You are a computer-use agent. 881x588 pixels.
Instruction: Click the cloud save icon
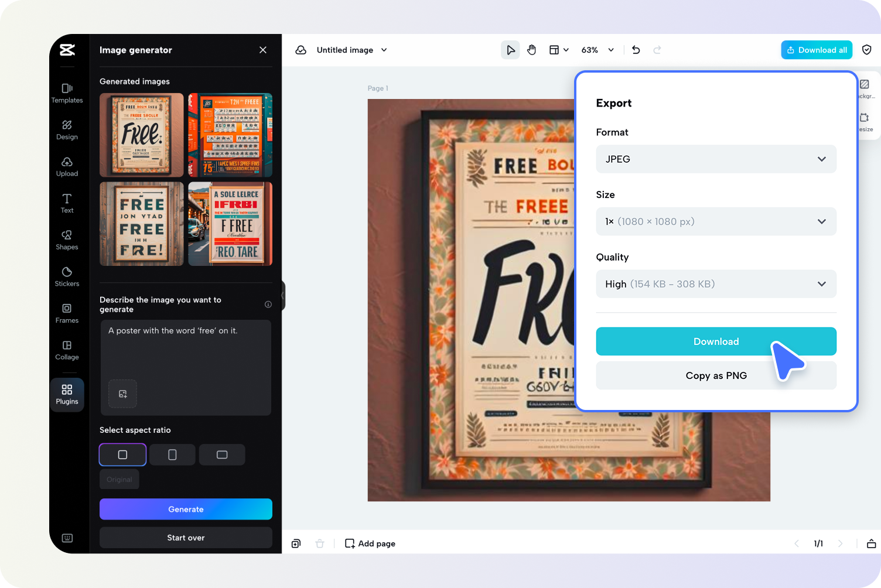(x=301, y=50)
